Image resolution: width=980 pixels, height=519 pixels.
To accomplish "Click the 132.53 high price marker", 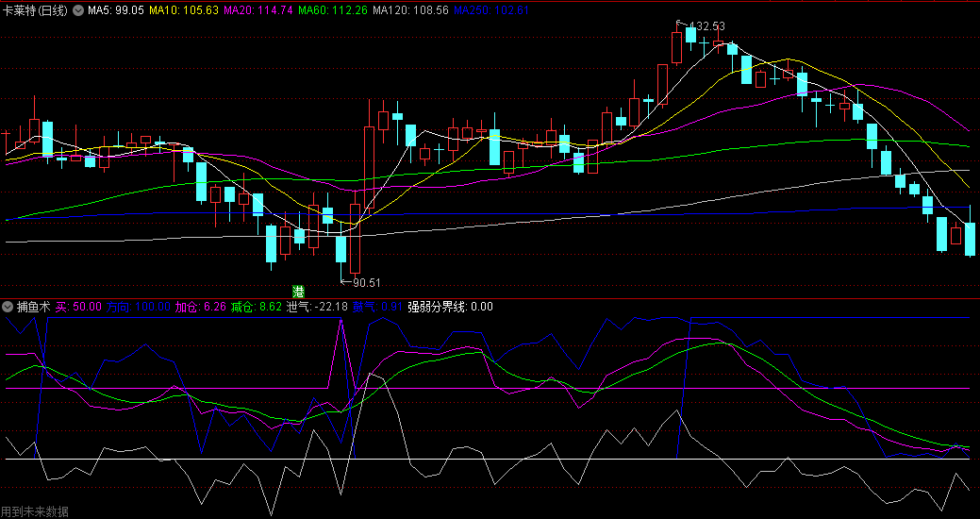I will coord(706,26).
